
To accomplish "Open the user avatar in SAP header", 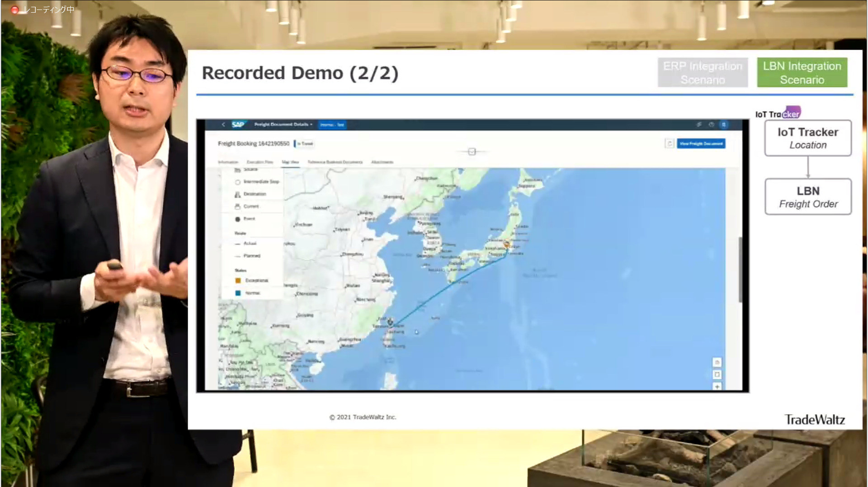I will (724, 124).
